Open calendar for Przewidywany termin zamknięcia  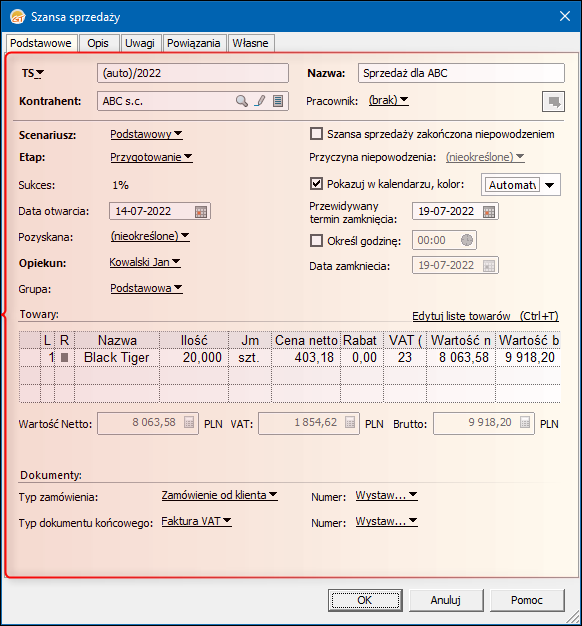pos(489,212)
